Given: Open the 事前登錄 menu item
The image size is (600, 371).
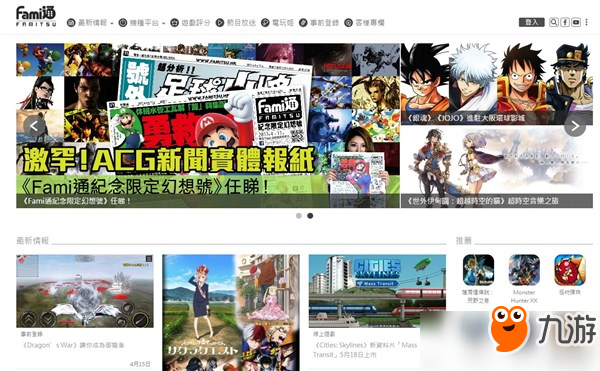Looking at the screenshot, I should pos(319,23).
